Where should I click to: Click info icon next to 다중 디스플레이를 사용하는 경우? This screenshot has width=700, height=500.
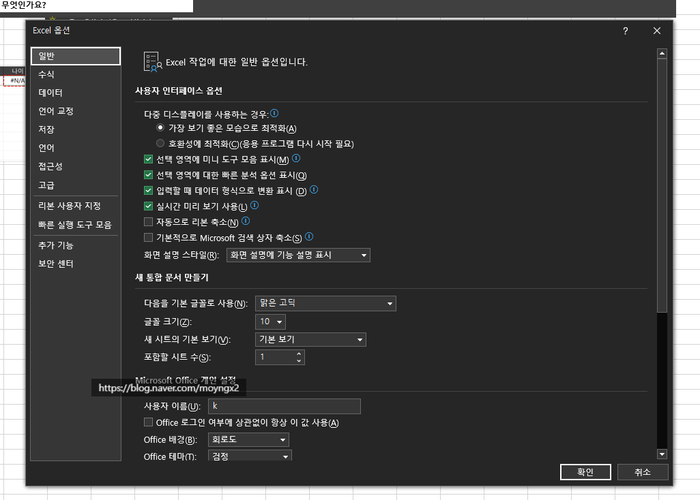point(275,113)
